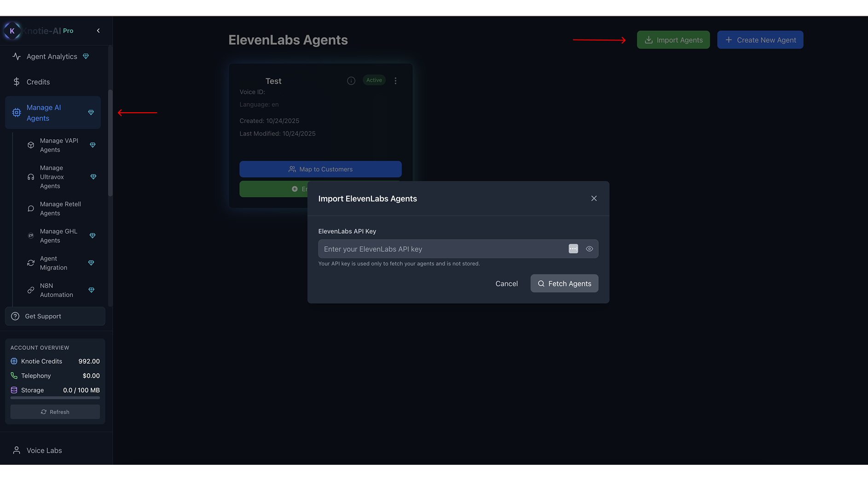Click the Knotie Credits value 992.00

tap(89, 362)
